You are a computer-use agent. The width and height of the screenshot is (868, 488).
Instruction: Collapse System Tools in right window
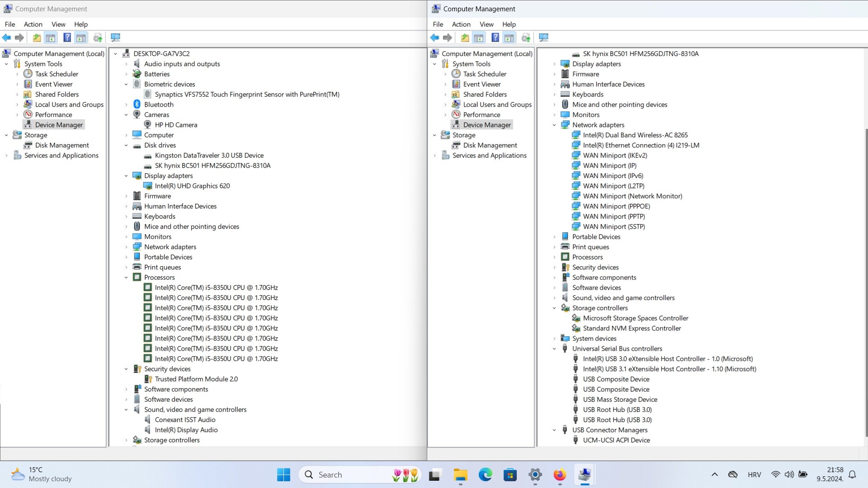point(435,64)
